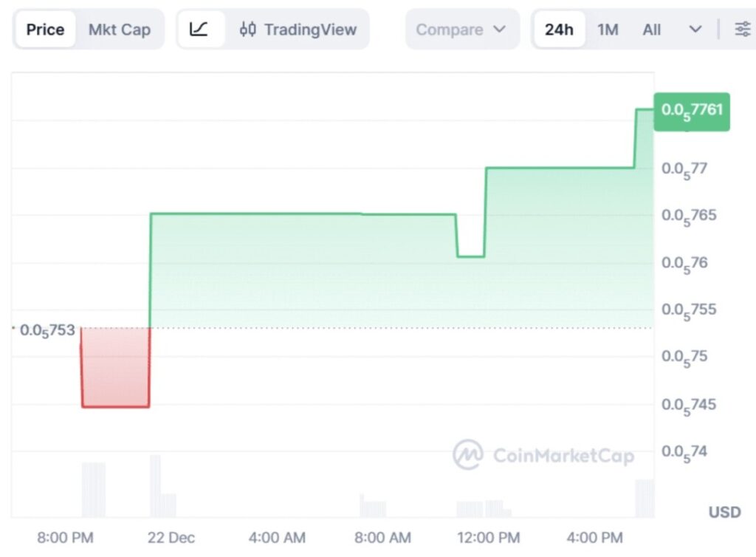Click the 8:00 PM time label

(x=66, y=538)
